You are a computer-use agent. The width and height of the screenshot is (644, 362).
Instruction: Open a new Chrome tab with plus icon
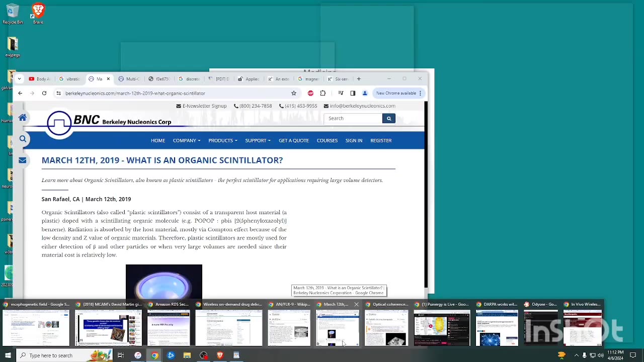(x=359, y=79)
